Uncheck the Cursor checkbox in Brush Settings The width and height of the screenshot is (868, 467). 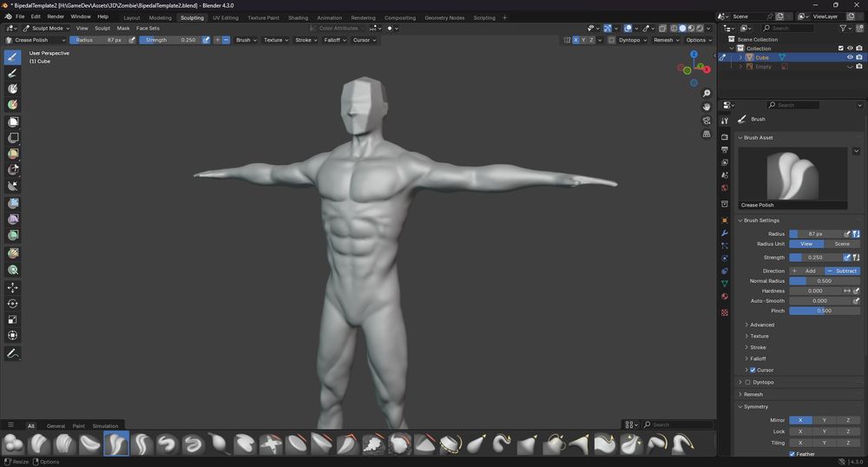click(x=753, y=370)
